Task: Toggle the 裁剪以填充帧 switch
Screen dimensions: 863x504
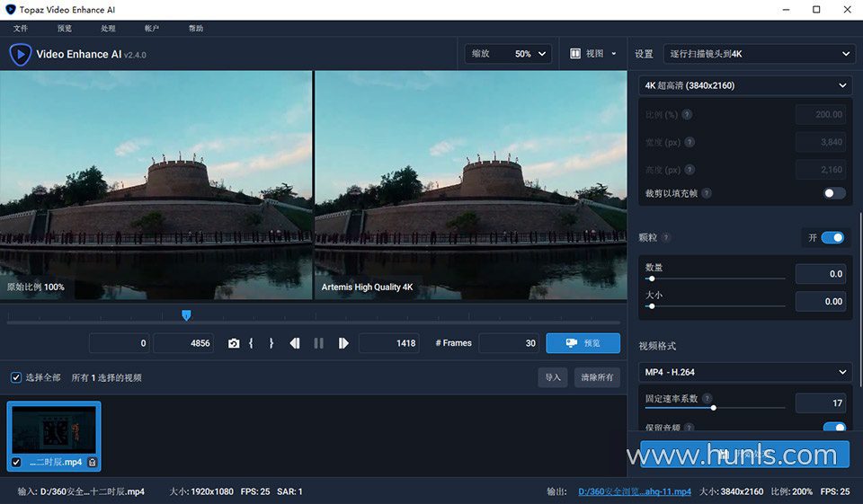Action: click(x=833, y=193)
